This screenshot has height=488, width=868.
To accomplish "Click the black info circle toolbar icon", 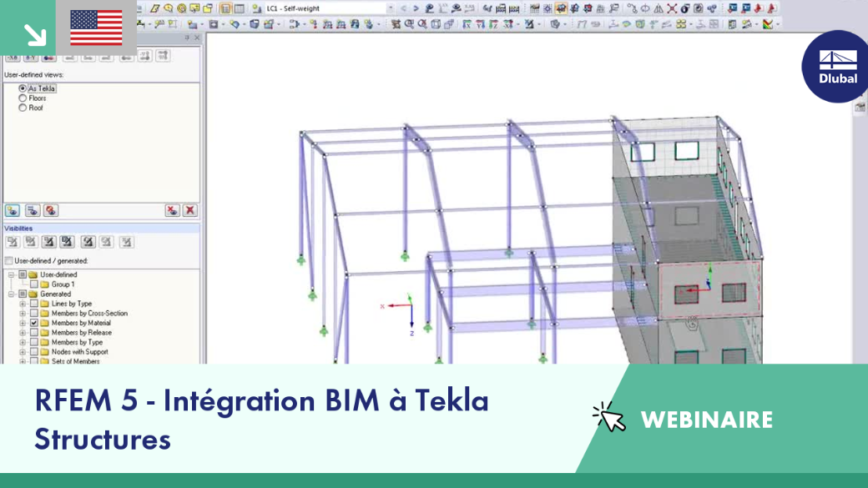I will click(x=685, y=8).
